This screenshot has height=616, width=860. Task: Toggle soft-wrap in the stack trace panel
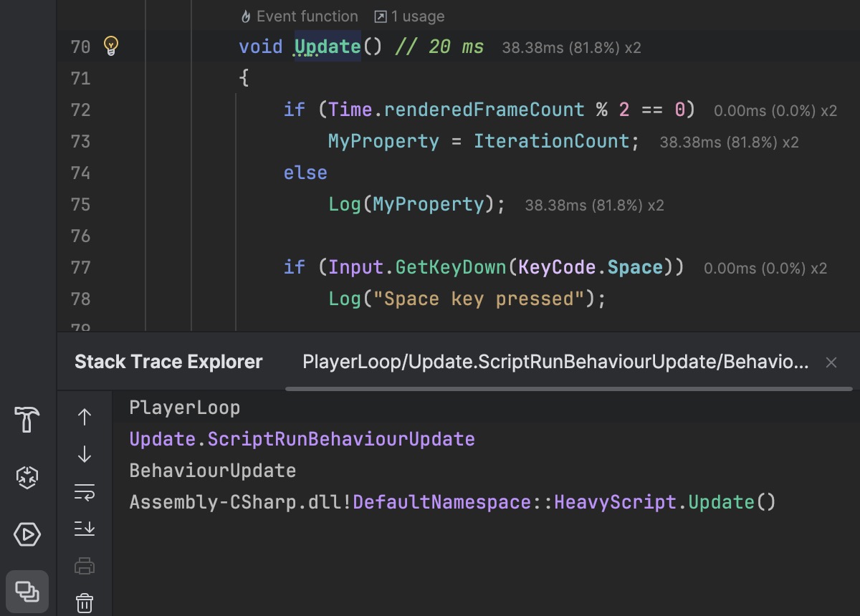[85, 491]
